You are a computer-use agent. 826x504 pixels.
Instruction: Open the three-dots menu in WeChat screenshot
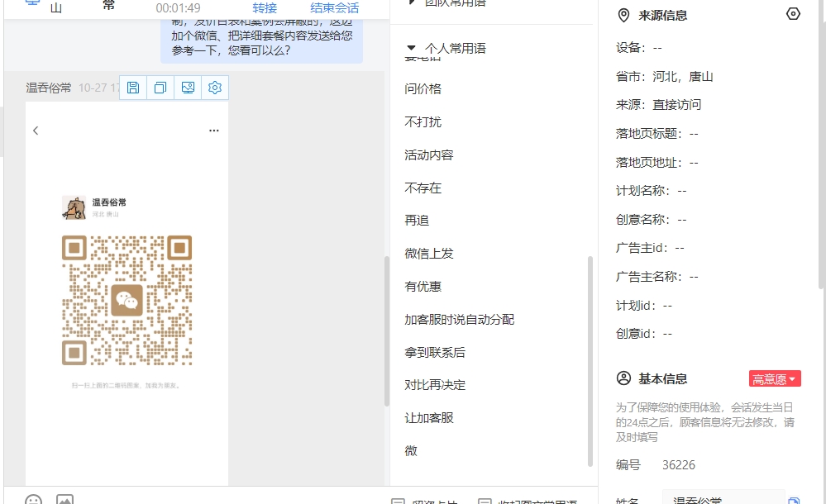214,130
